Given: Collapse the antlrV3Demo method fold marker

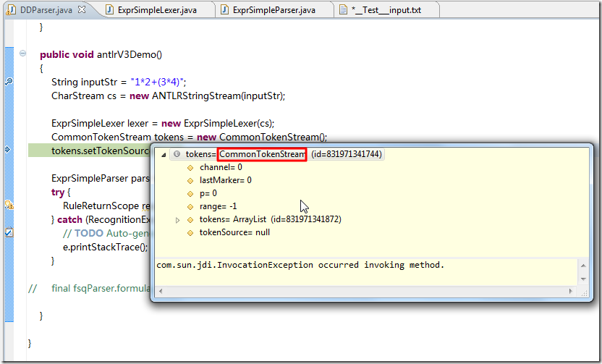Looking at the screenshot, I should point(22,54).
